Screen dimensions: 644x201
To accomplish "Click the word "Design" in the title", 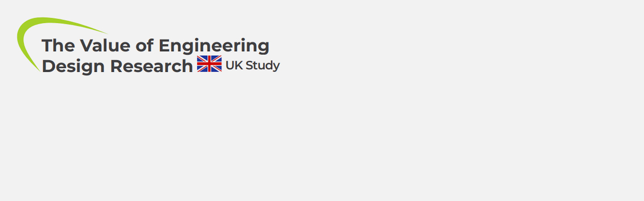I will coord(73,66).
